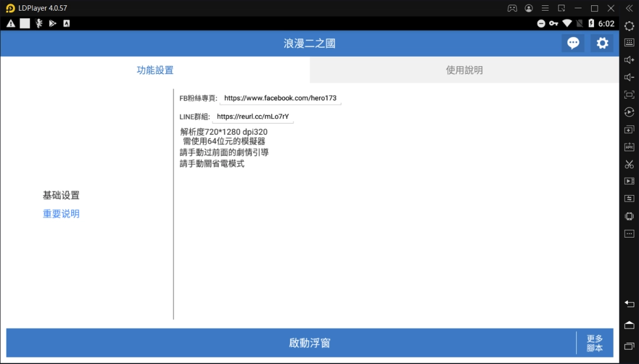Image resolution: width=639 pixels, height=364 pixels.
Task: Click the Wi-Fi status icon
Action: pyautogui.click(x=567, y=24)
